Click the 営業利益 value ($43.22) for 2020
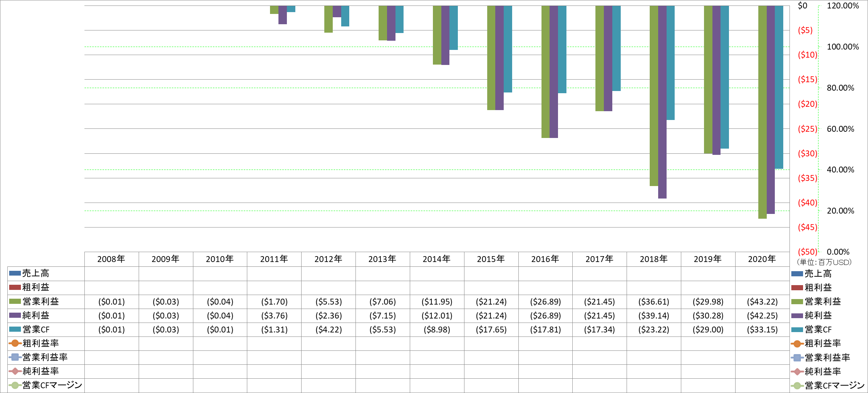868x393 pixels. click(x=762, y=302)
